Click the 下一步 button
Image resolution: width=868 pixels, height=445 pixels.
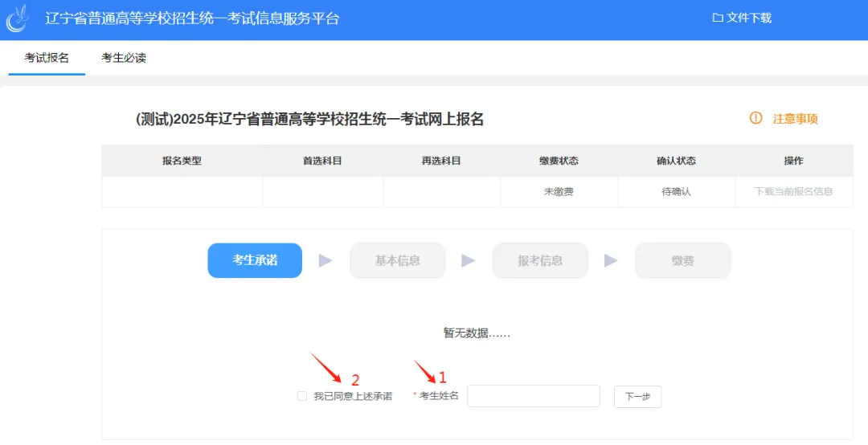tap(637, 396)
